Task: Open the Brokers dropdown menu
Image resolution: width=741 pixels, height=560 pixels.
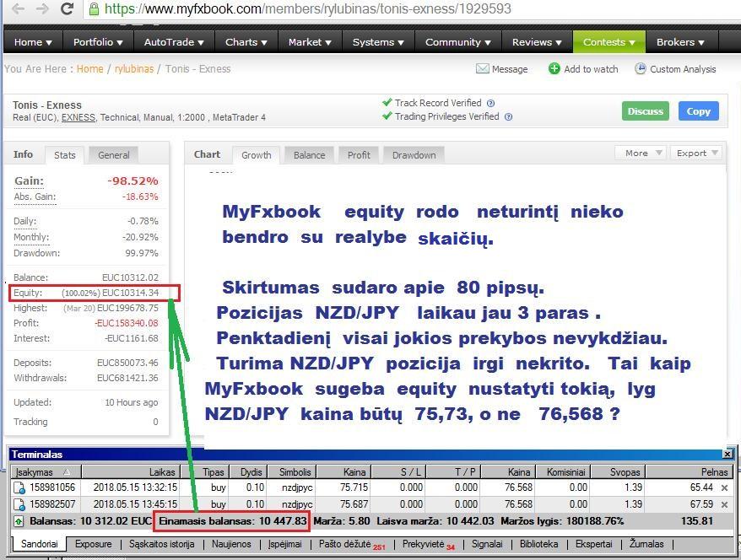Action: click(x=680, y=42)
